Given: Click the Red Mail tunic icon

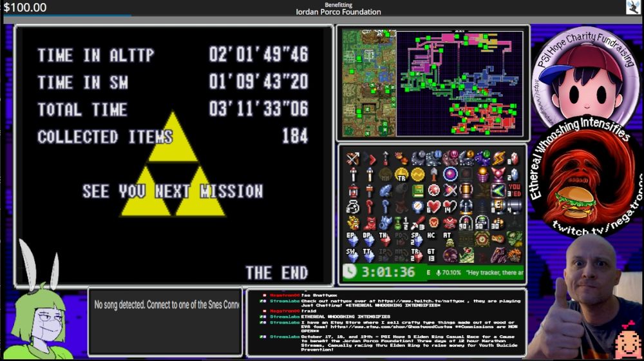Looking at the screenshot, I should coord(450,223).
